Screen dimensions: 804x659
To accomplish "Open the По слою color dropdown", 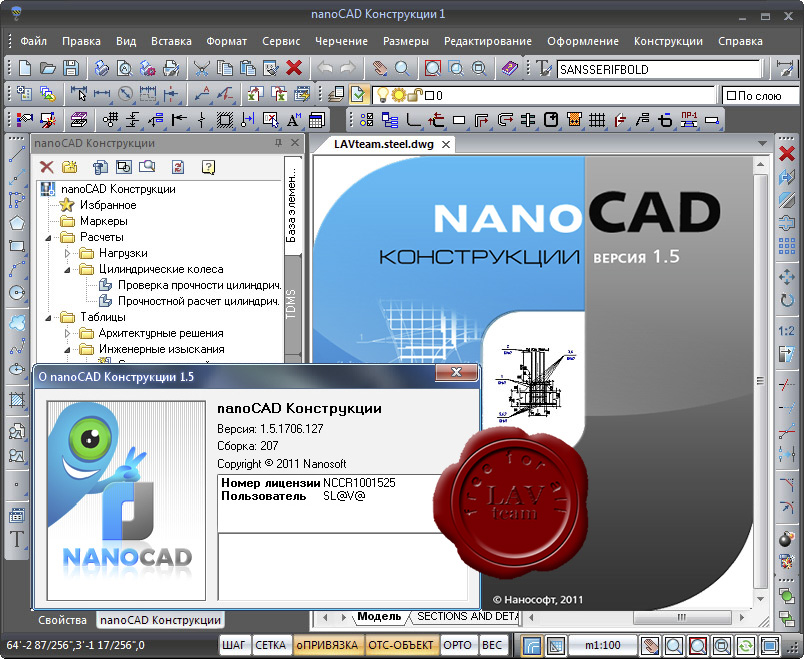I will point(761,95).
